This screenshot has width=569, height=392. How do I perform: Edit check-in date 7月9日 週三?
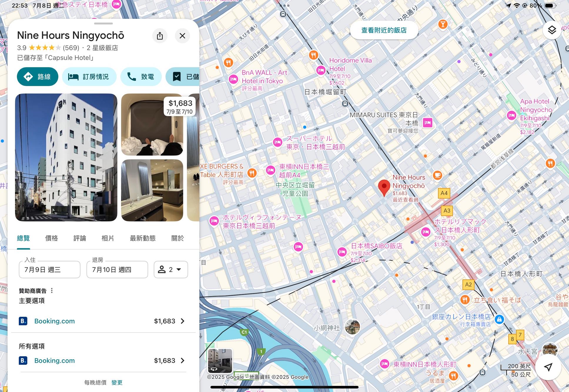(49, 269)
